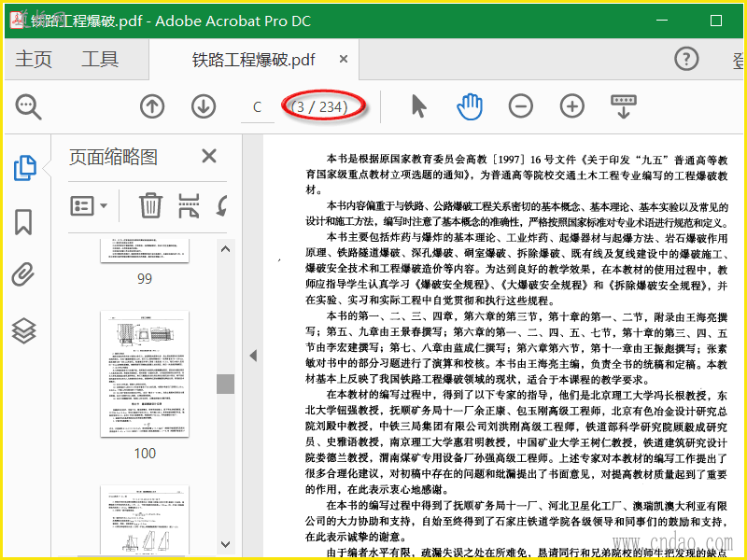The height and width of the screenshot is (560, 747).
Task: Rotate pages using the curved arrow icon
Action: (222, 205)
